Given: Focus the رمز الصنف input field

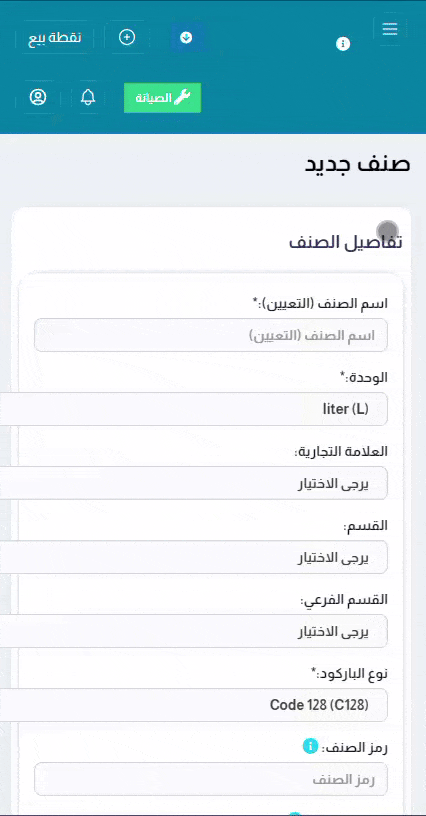Looking at the screenshot, I should (211, 779).
